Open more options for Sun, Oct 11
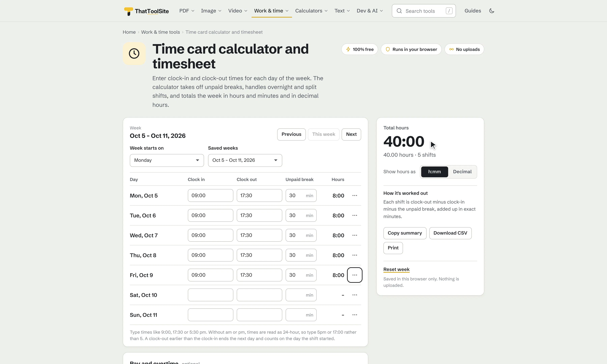Viewport: 607px width, 364px height. click(355, 315)
